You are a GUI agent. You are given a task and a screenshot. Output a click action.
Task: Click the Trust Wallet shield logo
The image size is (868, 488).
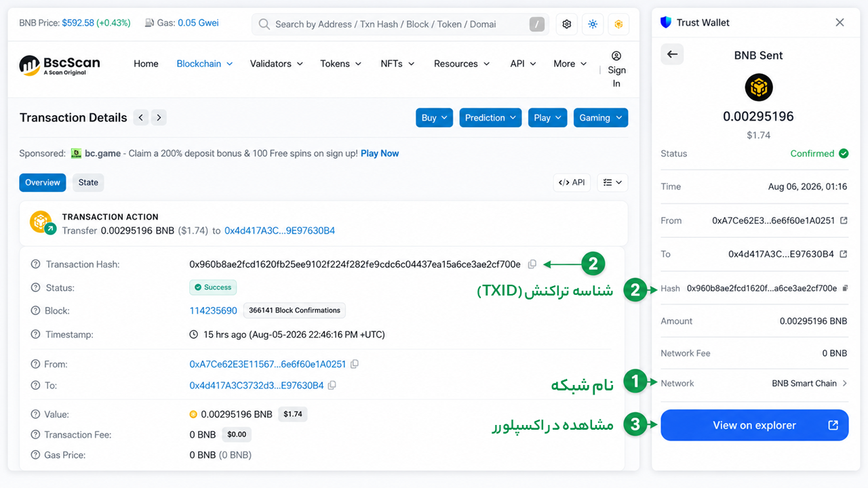[666, 22]
